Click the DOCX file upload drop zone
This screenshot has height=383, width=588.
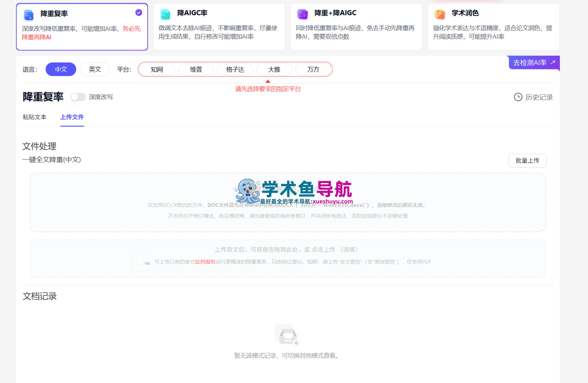pyautogui.click(x=288, y=203)
